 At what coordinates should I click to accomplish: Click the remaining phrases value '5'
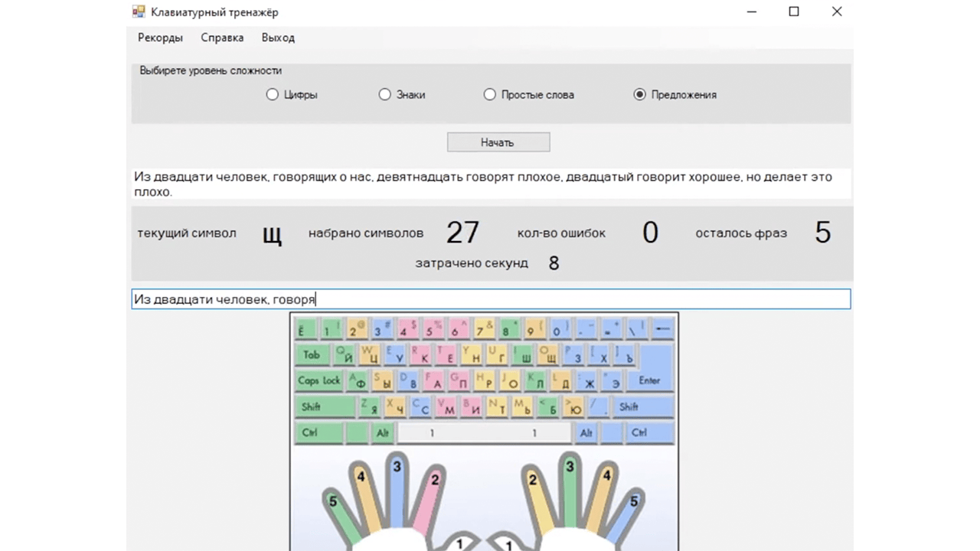(x=823, y=233)
